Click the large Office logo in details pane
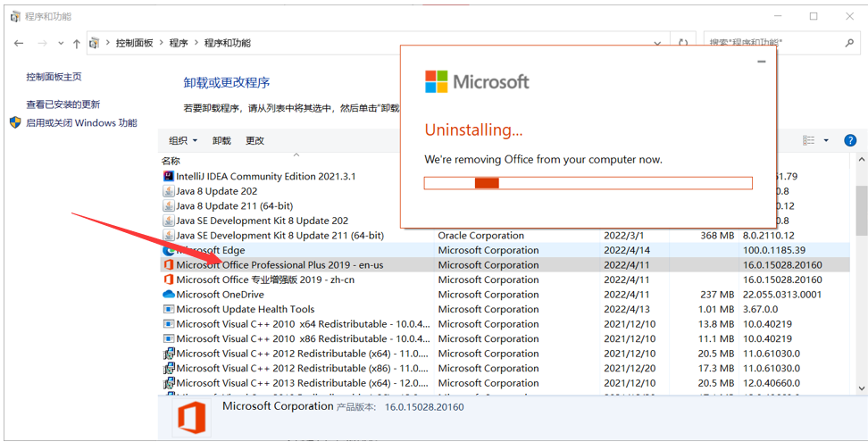Image resolution: width=868 pixels, height=442 pixels. (191, 418)
